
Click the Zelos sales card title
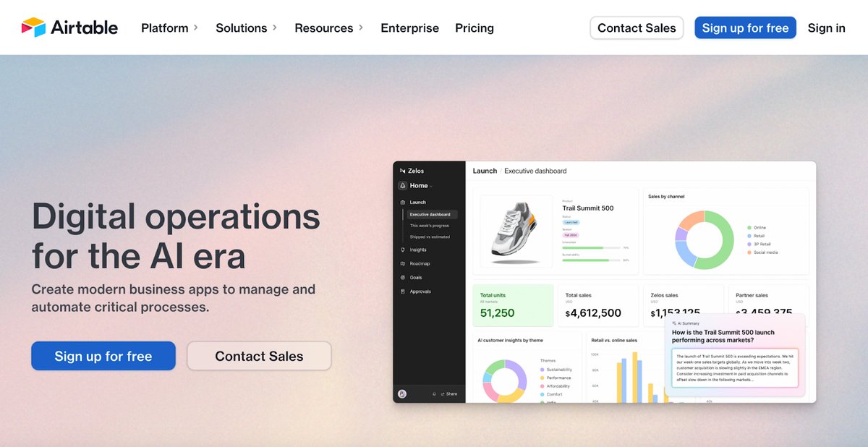(x=663, y=295)
